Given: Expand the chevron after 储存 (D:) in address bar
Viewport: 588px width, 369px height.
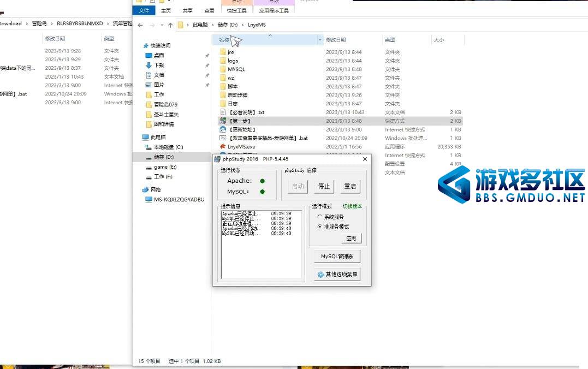Looking at the screenshot, I should point(242,25).
